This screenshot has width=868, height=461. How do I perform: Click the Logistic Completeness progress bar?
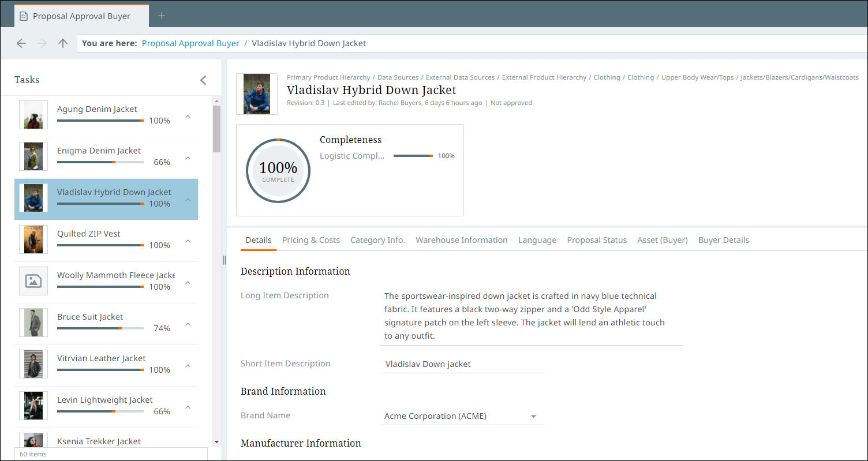(x=413, y=156)
